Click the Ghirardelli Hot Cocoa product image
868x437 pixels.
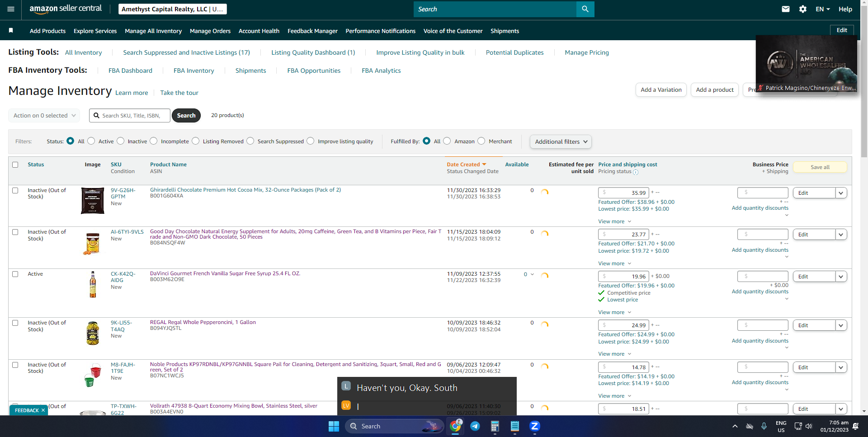(x=93, y=201)
